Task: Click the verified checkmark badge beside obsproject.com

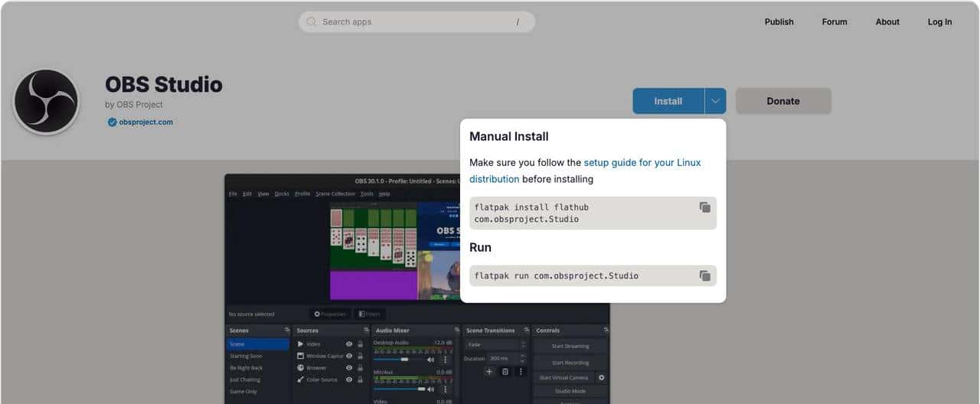Action: [x=112, y=122]
